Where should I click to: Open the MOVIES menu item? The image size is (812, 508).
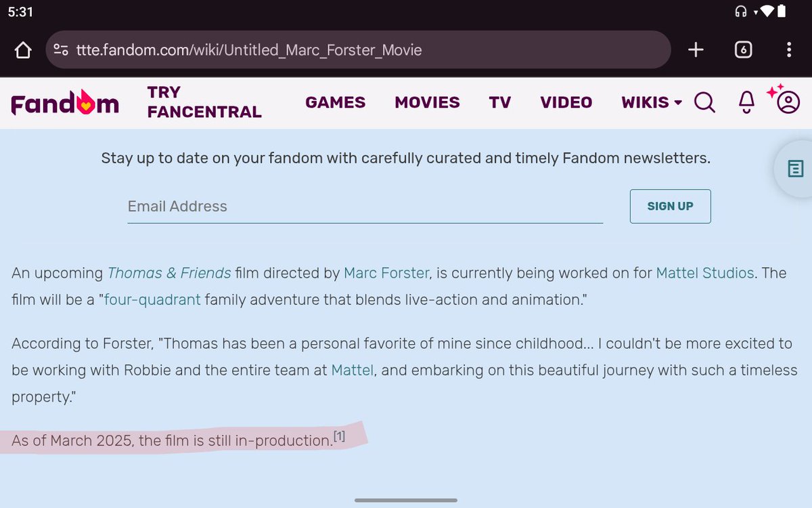coord(427,102)
